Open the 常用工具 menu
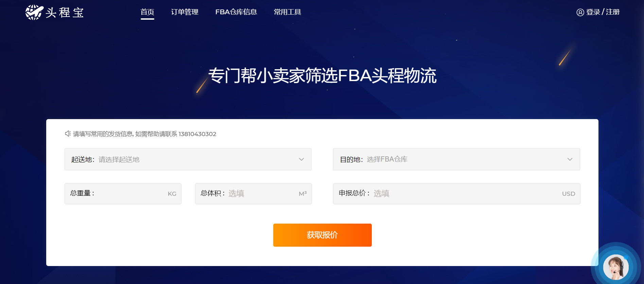 (288, 12)
